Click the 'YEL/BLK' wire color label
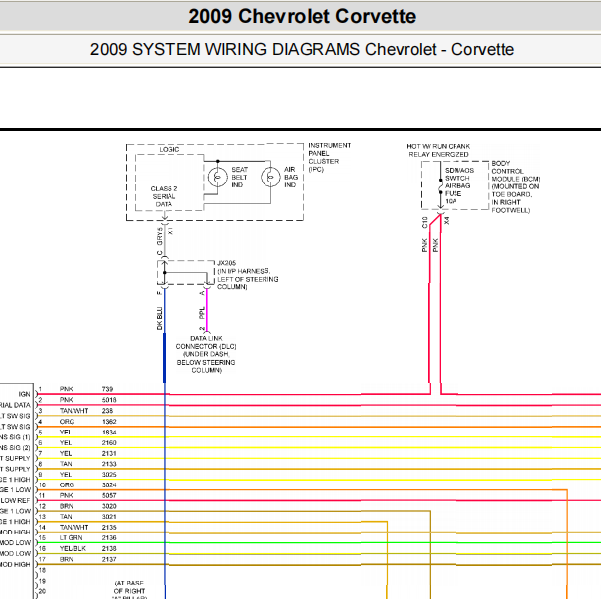601x599 pixels. point(73,548)
